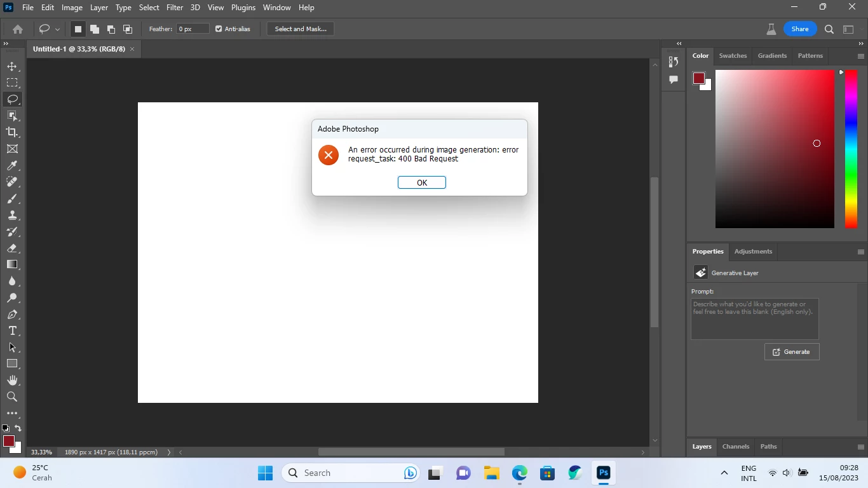The height and width of the screenshot is (488, 868).
Task: Click the Feather input field
Action: tap(193, 29)
